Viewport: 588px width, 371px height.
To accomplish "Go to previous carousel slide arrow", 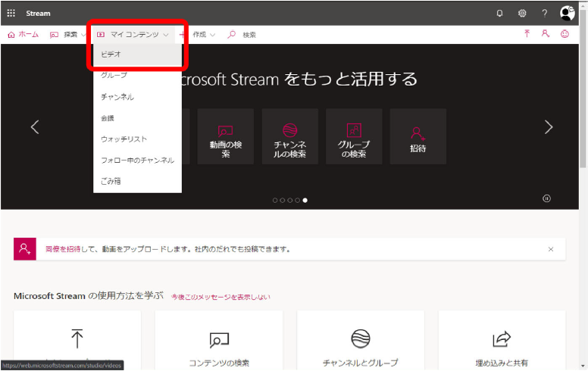I will tap(35, 127).
